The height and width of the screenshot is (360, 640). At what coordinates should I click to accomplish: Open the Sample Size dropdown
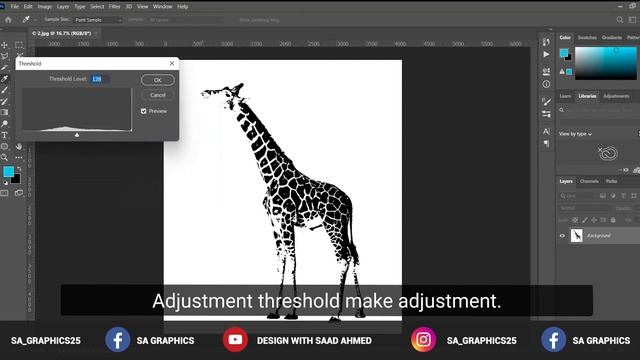click(98, 20)
